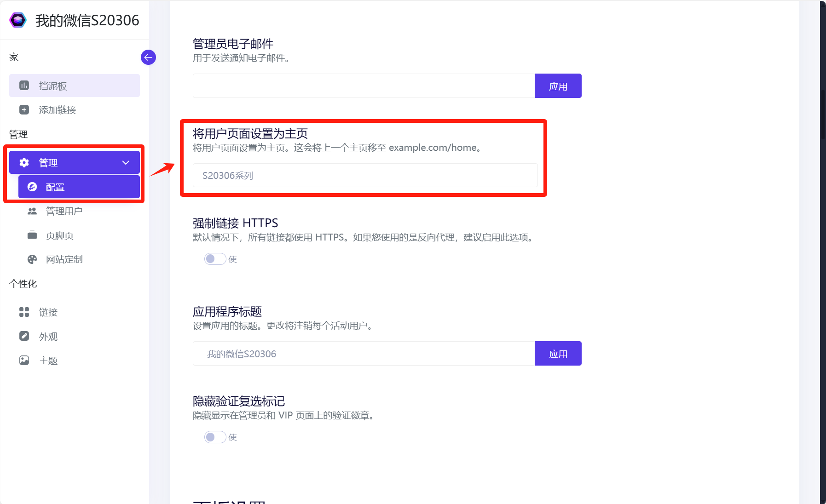Open the 将用户页面设置为主页 selector S20306系列

(365, 175)
